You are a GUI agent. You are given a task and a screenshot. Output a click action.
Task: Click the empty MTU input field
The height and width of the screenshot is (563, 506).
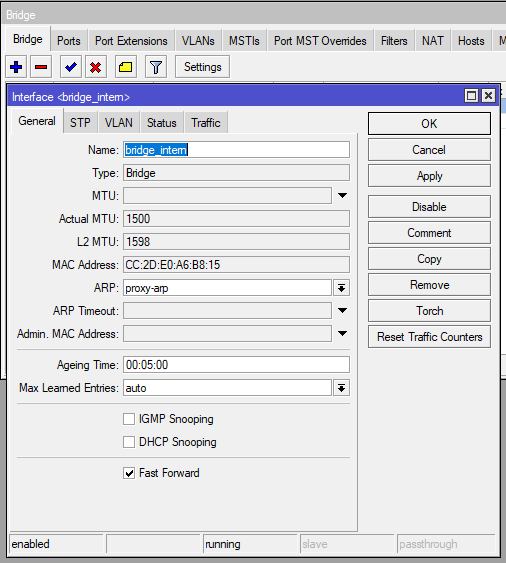point(227,196)
